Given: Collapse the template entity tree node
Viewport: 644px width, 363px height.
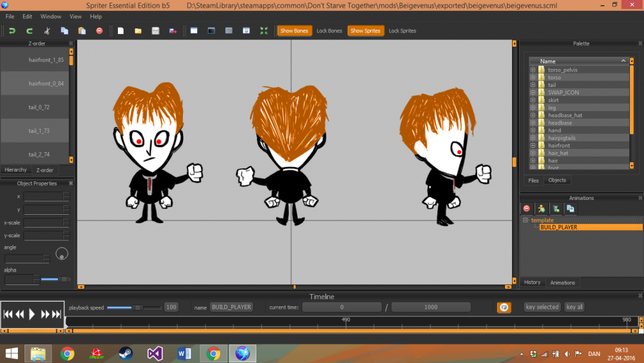Looking at the screenshot, I should point(526,221).
